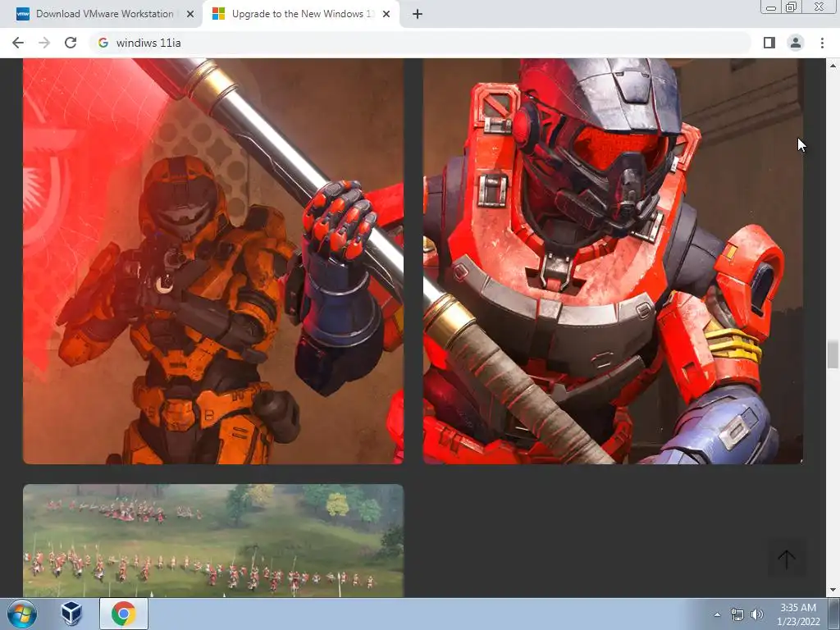The image size is (840, 630).
Task: Click the scrollbar up arrow
Action: click(833, 66)
